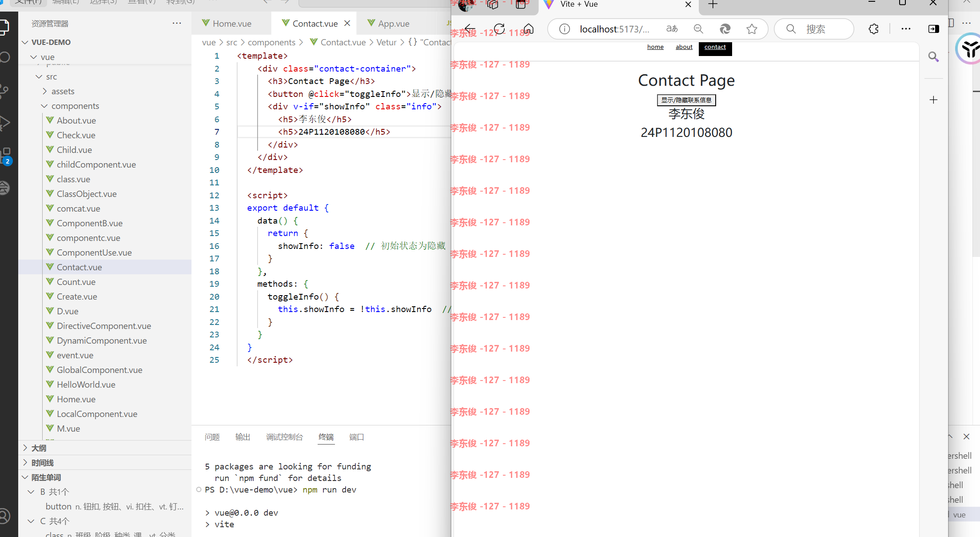Follow the about link on the page

click(x=684, y=47)
